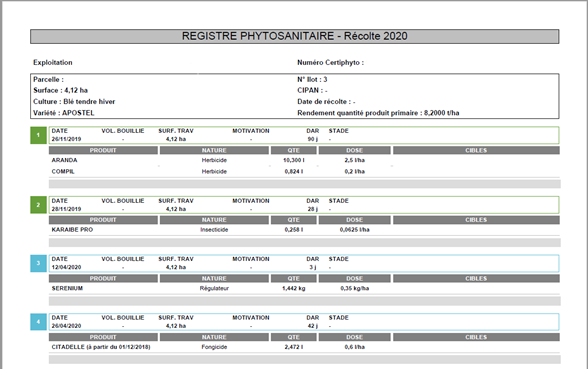
Task: Click the blue number 4 intervention badge
Action: click(x=38, y=322)
